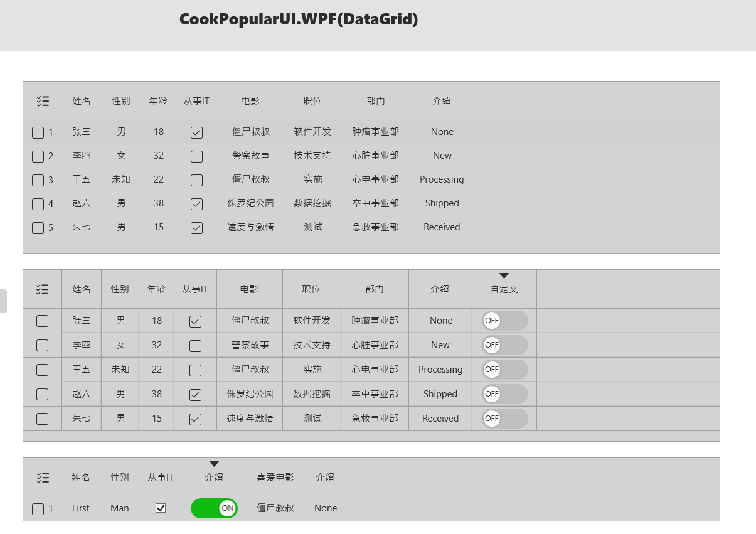Check the 从事IT box in the 王五 row
The image size is (756, 534).
(x=196, y=179)
